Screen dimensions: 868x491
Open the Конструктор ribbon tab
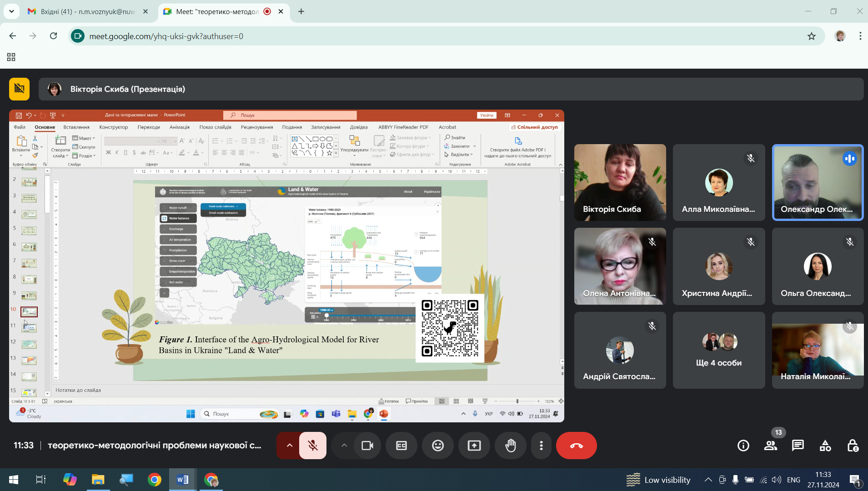tap(114, 127)
